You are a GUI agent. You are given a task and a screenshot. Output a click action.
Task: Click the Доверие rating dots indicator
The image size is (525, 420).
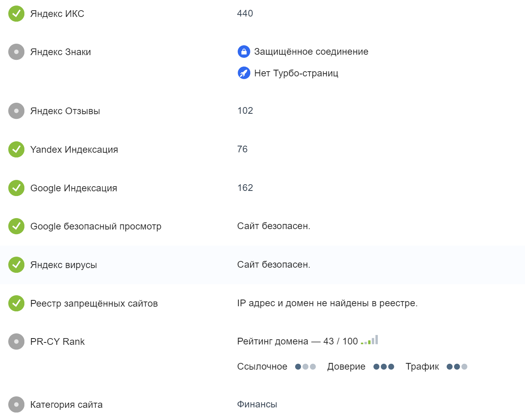(x=384, y=367)
